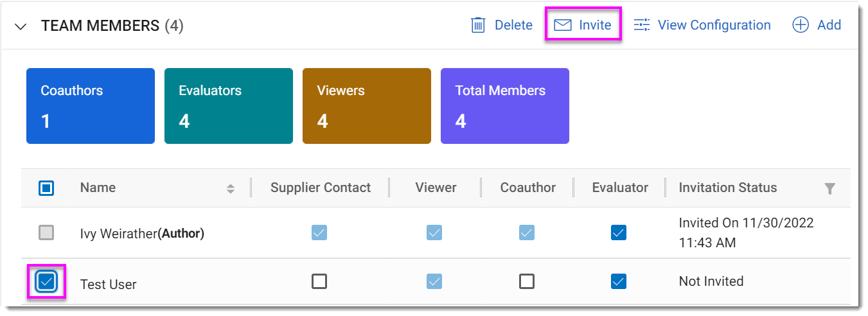Viewport: 868px width, 316px height.
Task: Click the Add plus circle icon
Action: pos(800,25)
